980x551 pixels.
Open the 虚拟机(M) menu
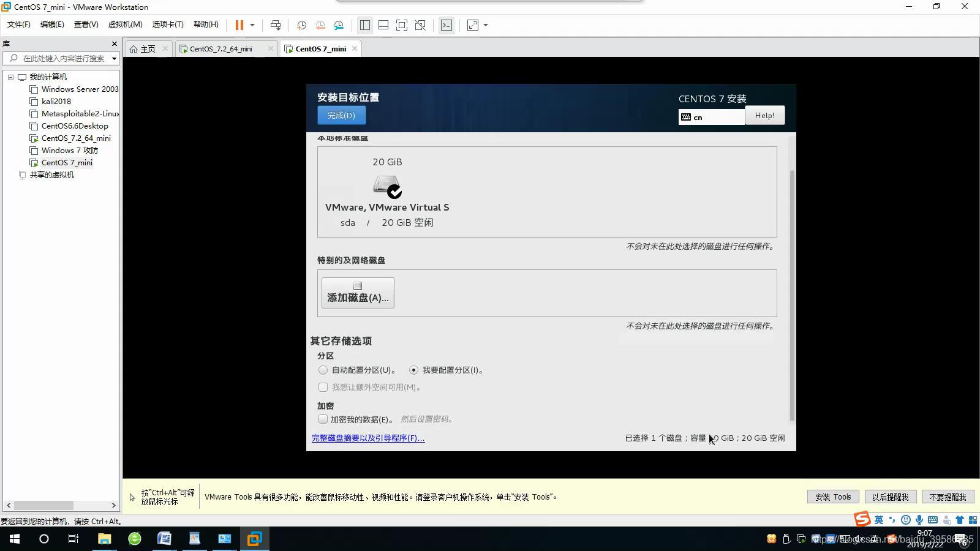coord(125,24)
